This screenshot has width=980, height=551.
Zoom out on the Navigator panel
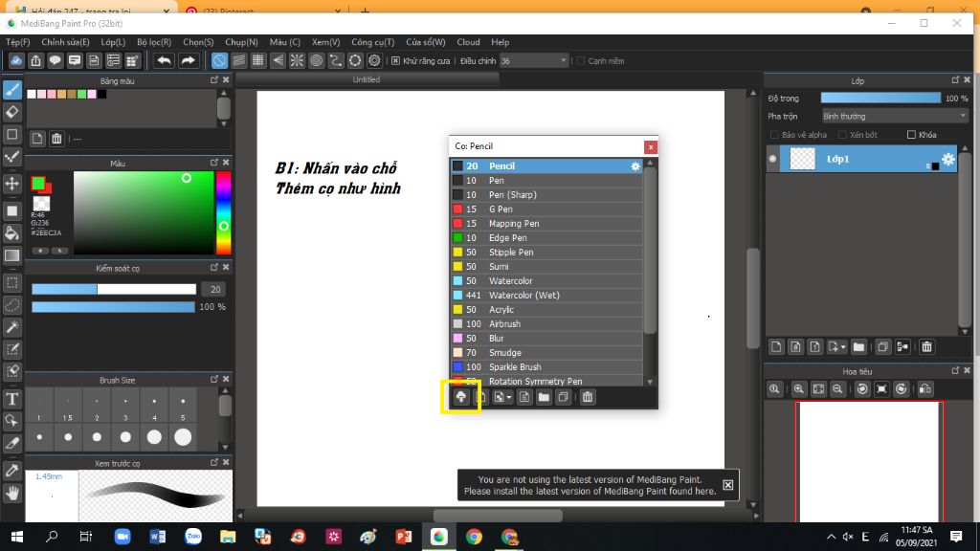point(837,389)
